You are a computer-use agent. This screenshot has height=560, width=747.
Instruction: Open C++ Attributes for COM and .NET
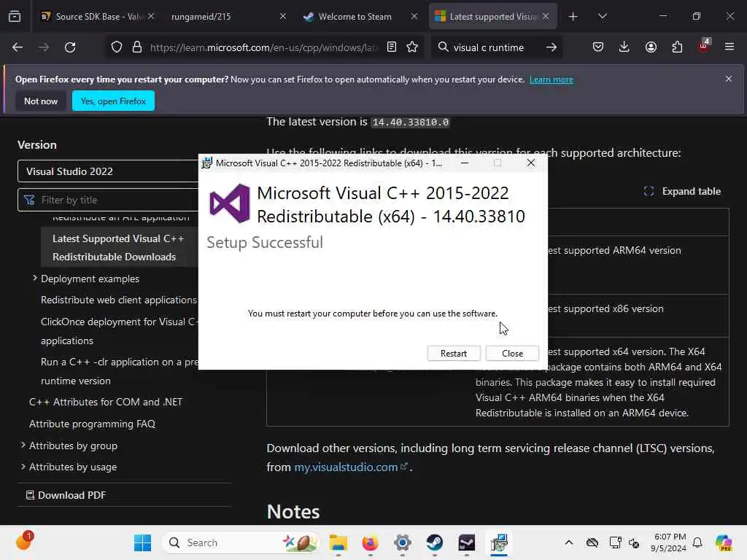point(106,402)
